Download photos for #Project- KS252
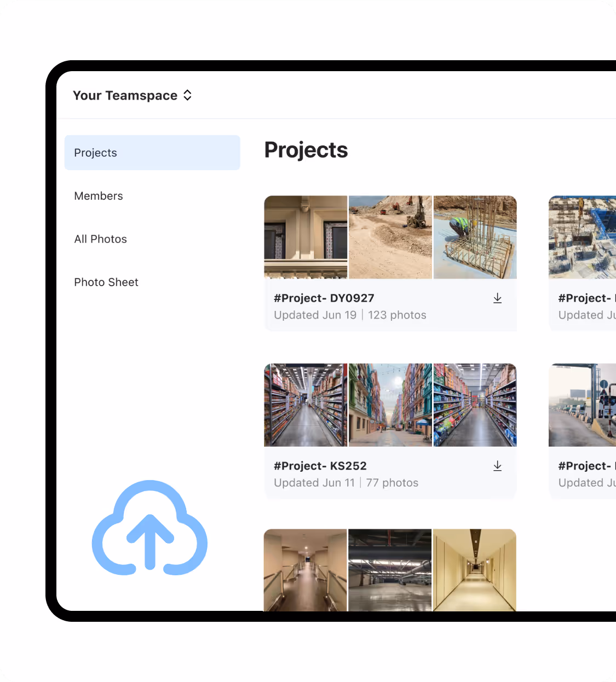This screenshot has width=616, height=682. [x=498, y=466]
